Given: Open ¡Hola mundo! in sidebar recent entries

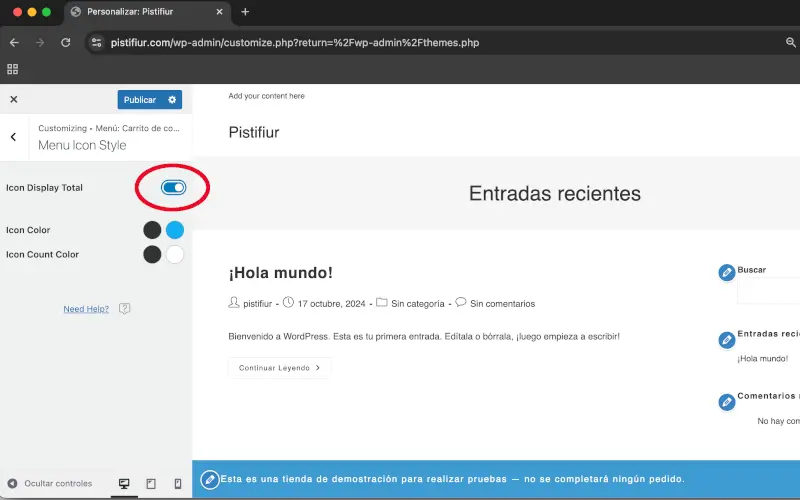Looking at the screenshot, I should [762, 359].
